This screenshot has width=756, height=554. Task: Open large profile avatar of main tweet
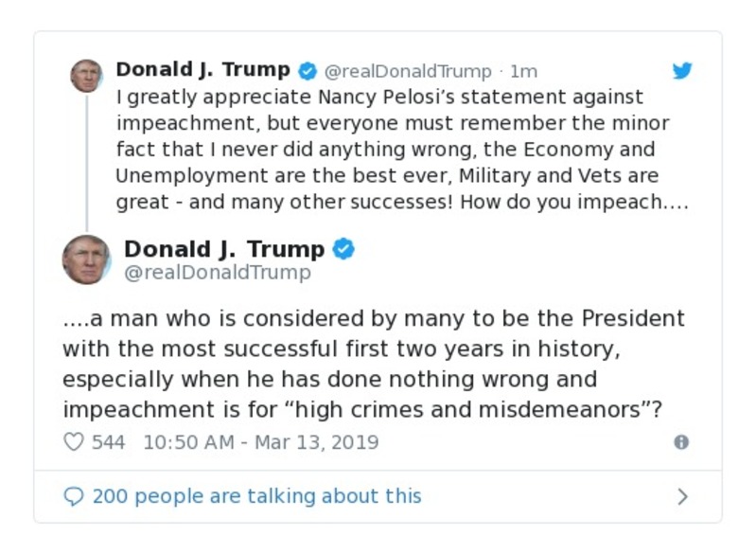(x=86, y=259)
